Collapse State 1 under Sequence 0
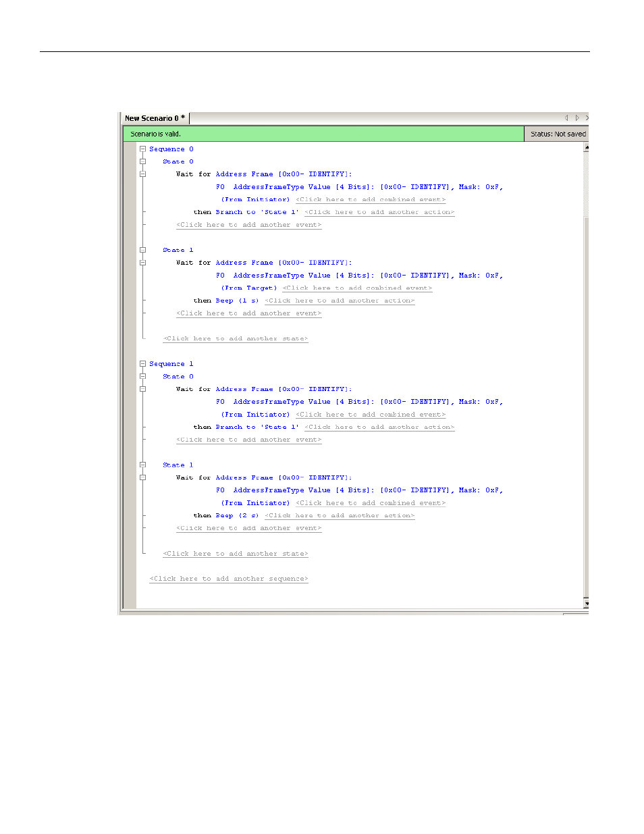 [x=143, y=250]
